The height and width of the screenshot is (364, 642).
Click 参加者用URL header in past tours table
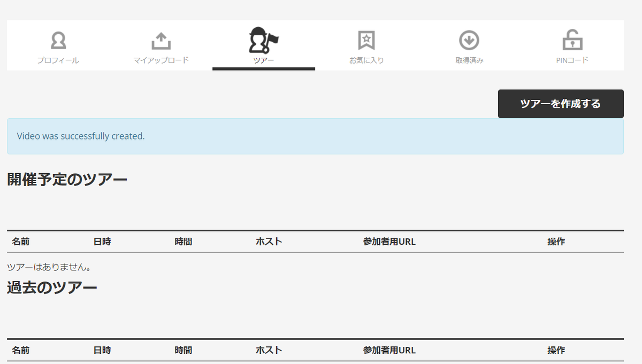pyautogui.click(x=389, y=351)
